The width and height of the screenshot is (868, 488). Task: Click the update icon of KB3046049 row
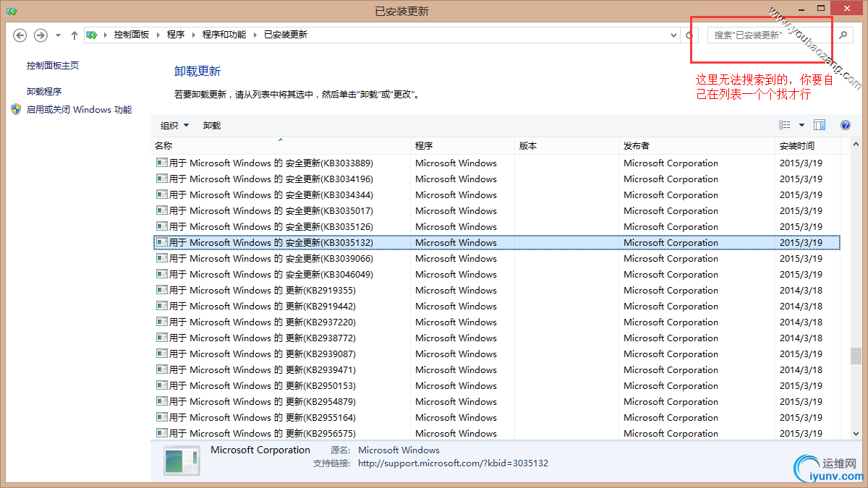pos(162,274)
